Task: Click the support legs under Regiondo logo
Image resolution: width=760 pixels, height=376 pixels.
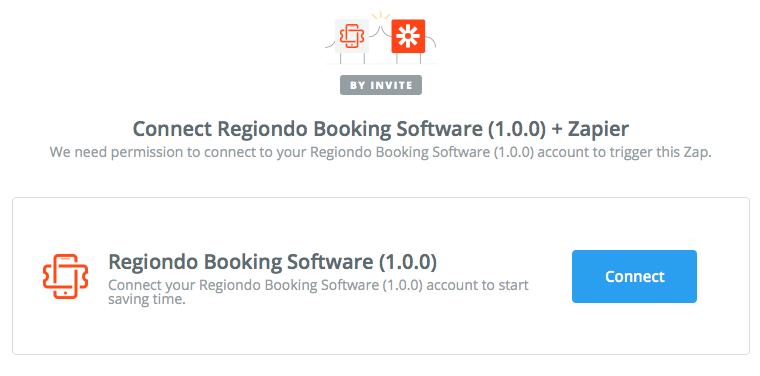Action: pos(352,58)
